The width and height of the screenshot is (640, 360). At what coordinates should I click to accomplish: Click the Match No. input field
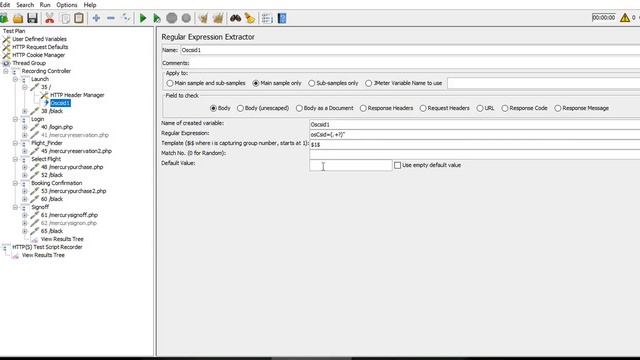pyautogui.click(x=474, y=154)
